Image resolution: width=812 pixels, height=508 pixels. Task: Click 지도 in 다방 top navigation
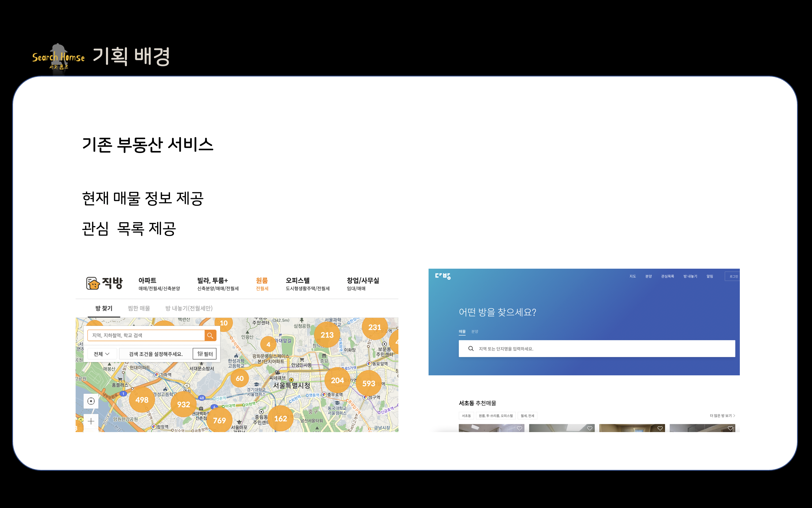tap(632, 276)
